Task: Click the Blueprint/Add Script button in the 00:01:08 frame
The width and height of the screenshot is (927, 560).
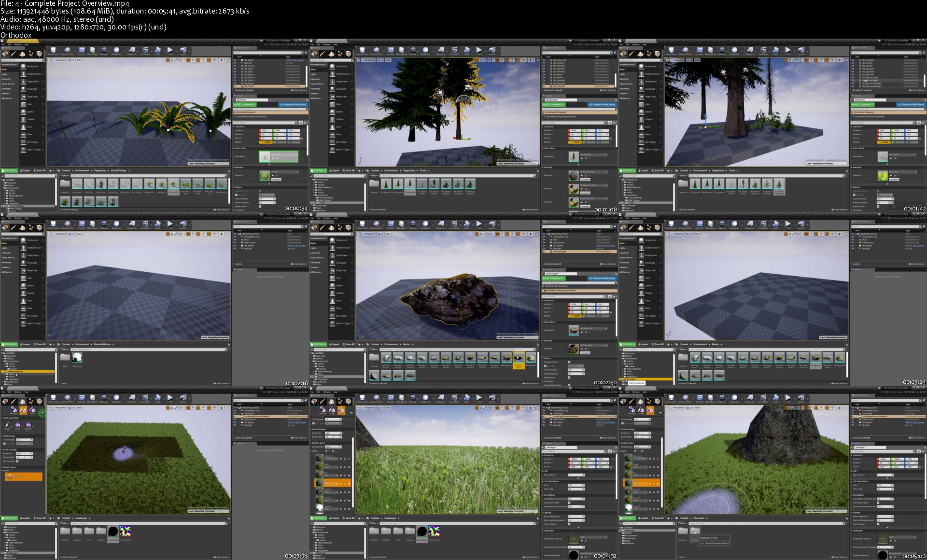Action: (x=602, y=104)
